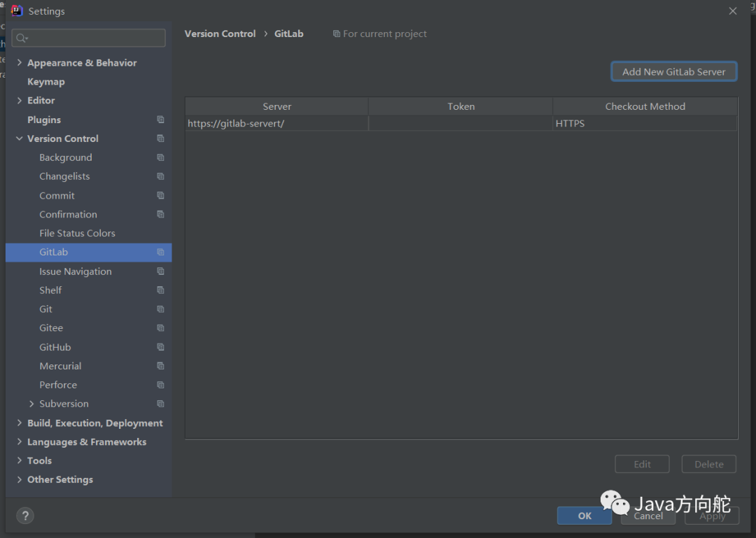Image resolution: width=756 pixels, height=538 pixels.
Task: Click the project-level icon next to Plugins
Action: (160, 120)
